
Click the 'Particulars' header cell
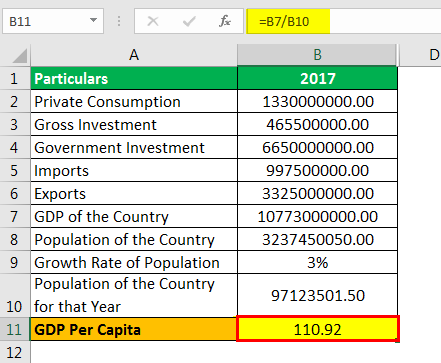tap(134, 78)
